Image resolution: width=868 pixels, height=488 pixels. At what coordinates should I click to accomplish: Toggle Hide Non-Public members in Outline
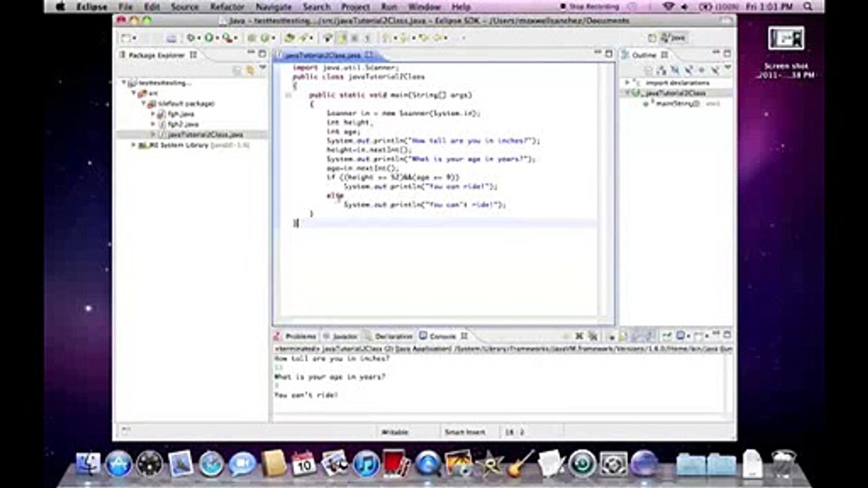[x=701, y=70]
